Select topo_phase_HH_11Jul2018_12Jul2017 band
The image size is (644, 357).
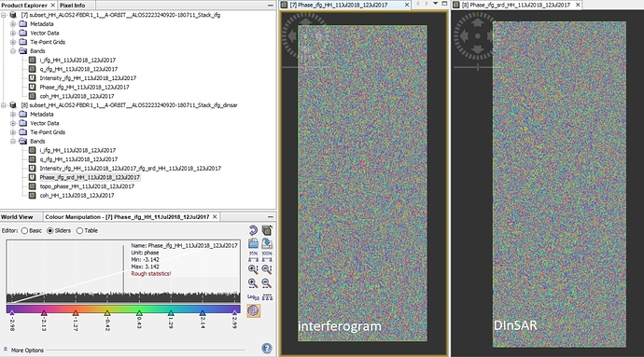(87, 186)
